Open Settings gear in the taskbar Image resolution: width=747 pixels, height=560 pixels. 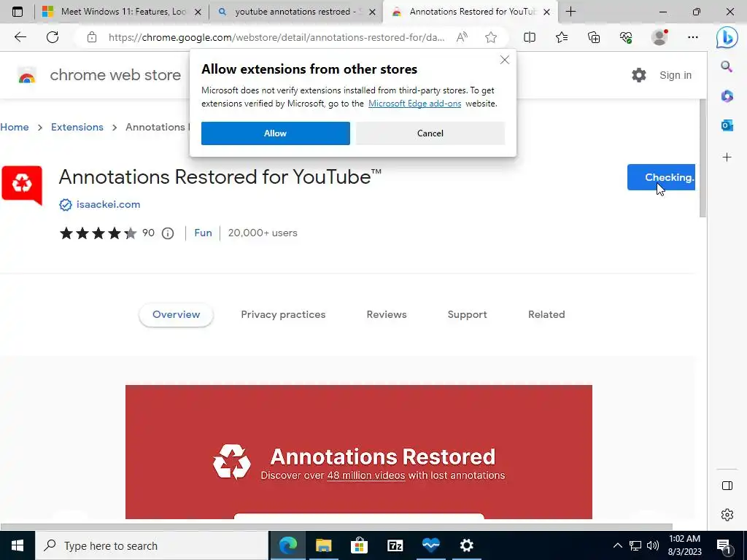466,545
